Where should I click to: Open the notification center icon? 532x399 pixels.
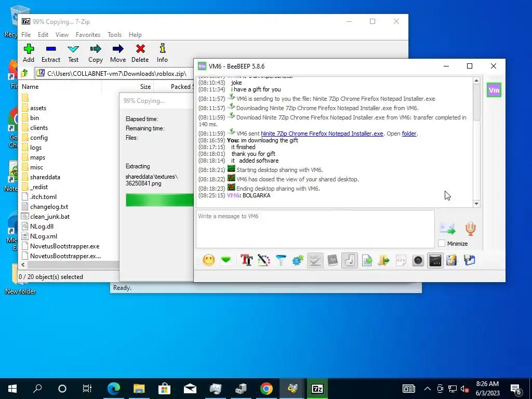[516, 389]
